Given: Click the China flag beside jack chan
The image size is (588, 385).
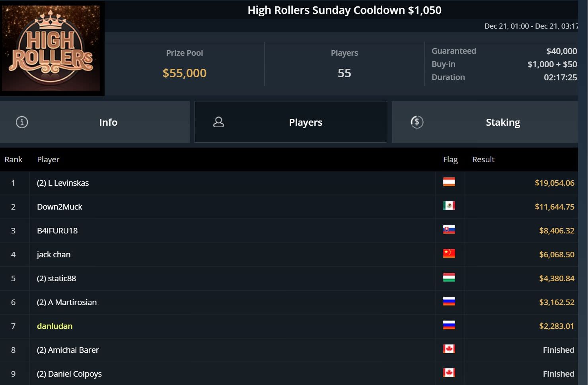Looking at the screenshot, I should tap(449, 254).
